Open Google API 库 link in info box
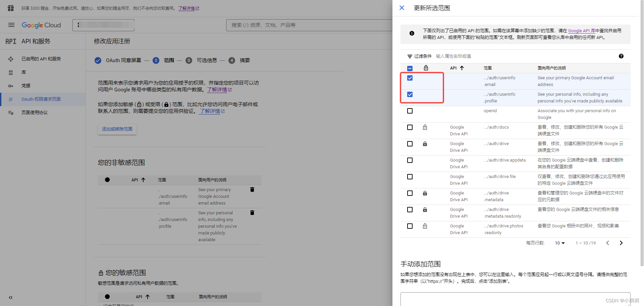 point(582,31)
